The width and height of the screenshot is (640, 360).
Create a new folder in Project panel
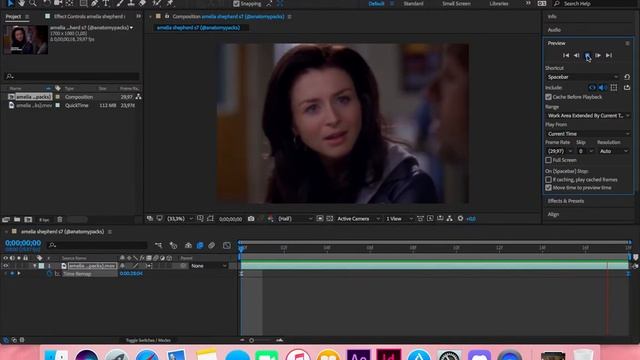tap(17, 220)
